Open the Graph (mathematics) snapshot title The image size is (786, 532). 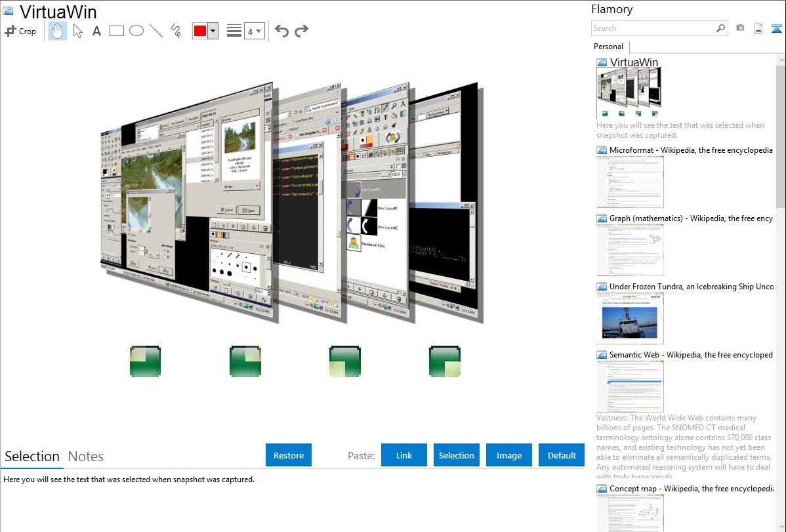[692, 218]
